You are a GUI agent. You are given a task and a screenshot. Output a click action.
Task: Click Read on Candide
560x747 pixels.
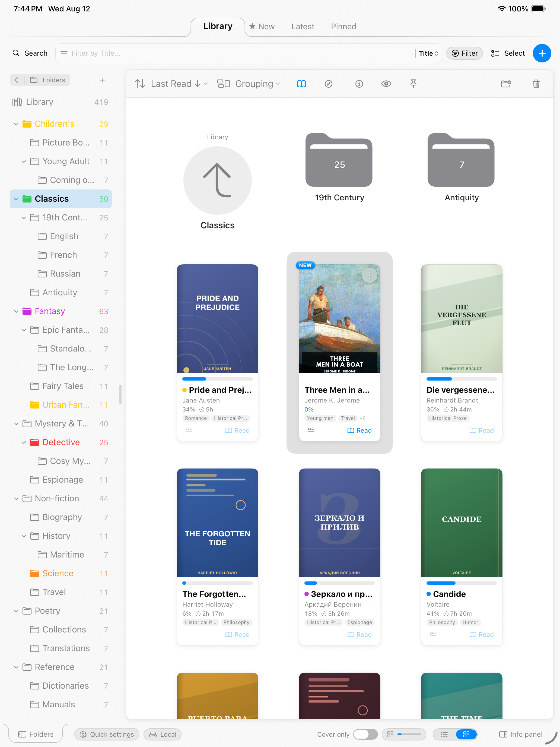[x=482, y=635]
